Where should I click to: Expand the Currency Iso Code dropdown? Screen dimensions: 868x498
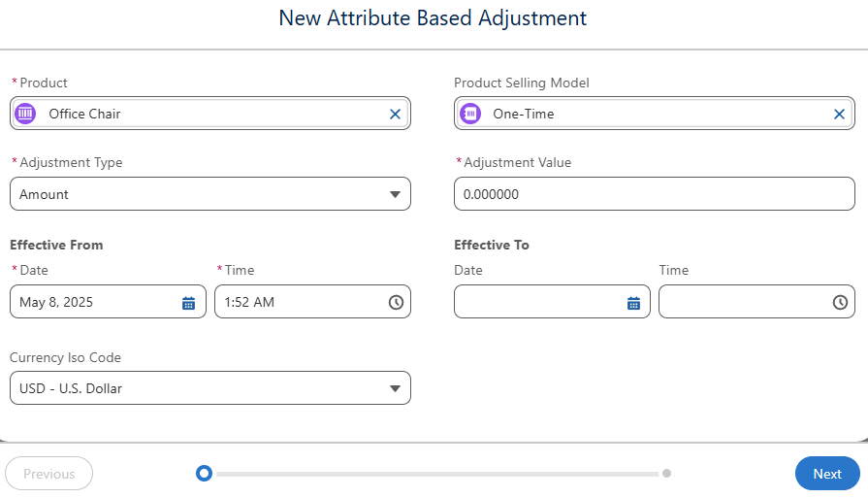point(210,387)
